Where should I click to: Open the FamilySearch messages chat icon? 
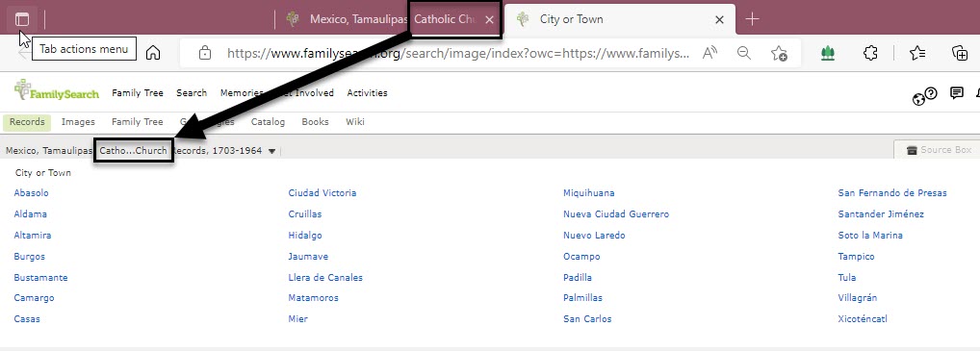[956, 93]
